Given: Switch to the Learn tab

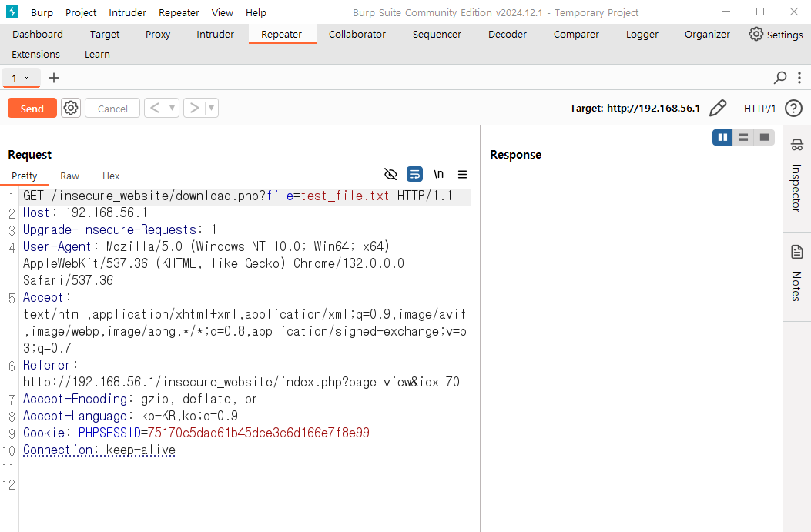Looking at the screenshot, I should (97, 55).
